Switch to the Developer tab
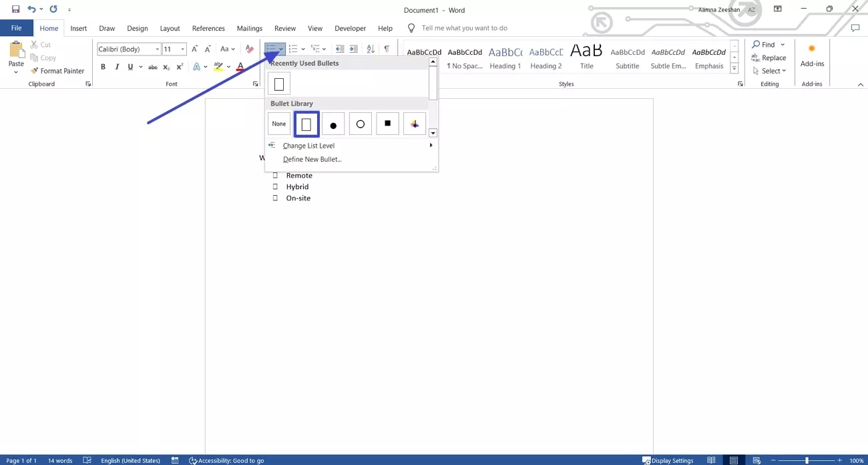 [350, 28]
